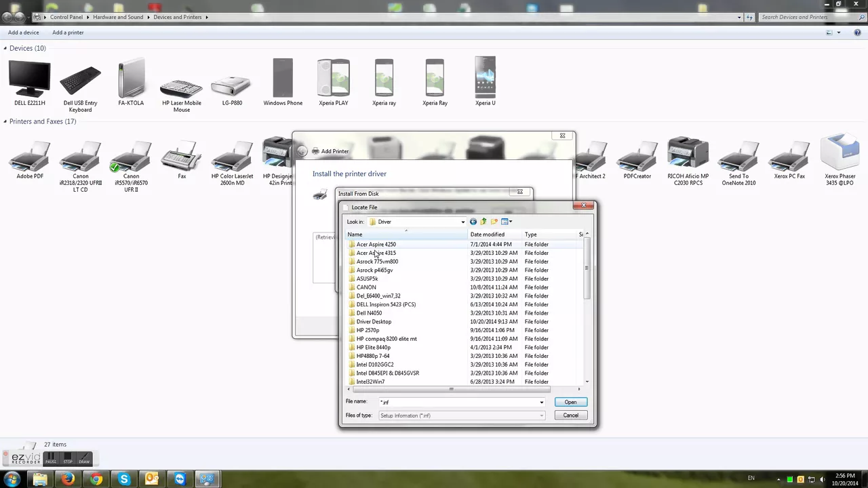The image size is (868, 488).
Task: Click Add a printer toolbar command
Action: pyautogui.click(x=68, y=33)
